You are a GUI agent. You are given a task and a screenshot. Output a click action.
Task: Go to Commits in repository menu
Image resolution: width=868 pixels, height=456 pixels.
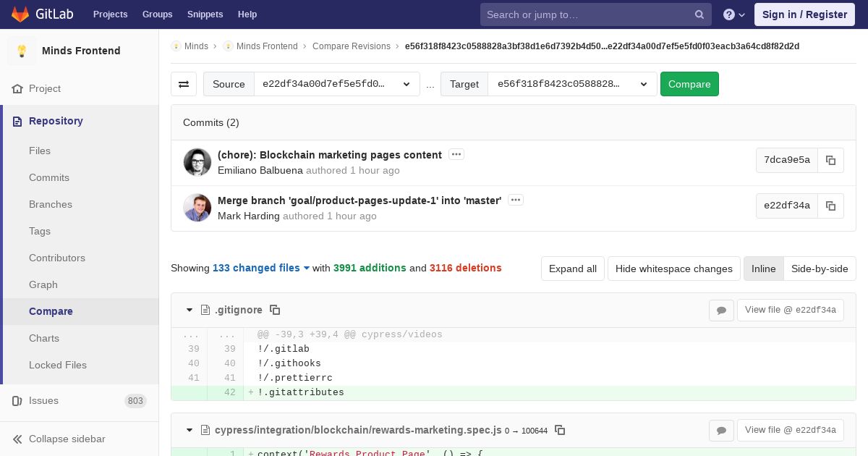tap(49, 177)
